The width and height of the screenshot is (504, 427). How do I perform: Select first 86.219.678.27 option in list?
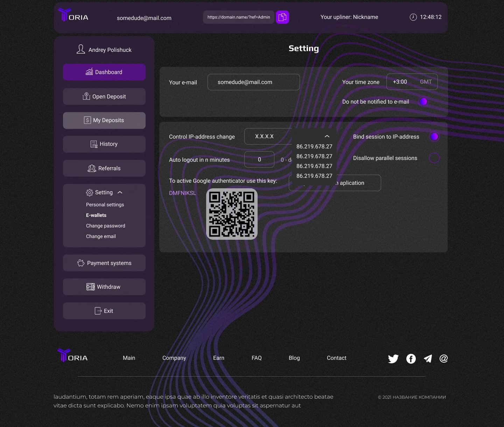314,146
